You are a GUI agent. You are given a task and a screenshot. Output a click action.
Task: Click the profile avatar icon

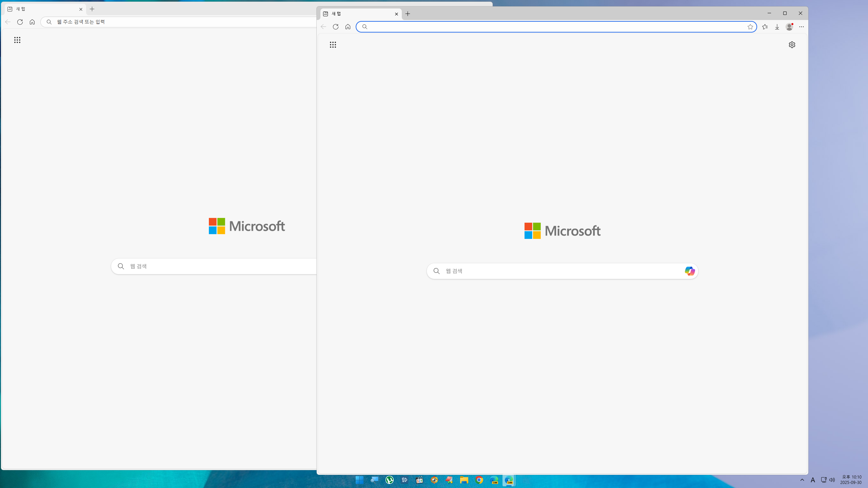pos(789,27)
